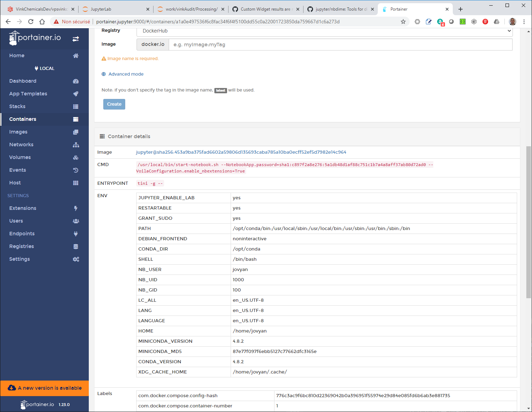The image size is (532, 412).
Task: Click the Extensions bolt icon
Action: tap(76, 208)
